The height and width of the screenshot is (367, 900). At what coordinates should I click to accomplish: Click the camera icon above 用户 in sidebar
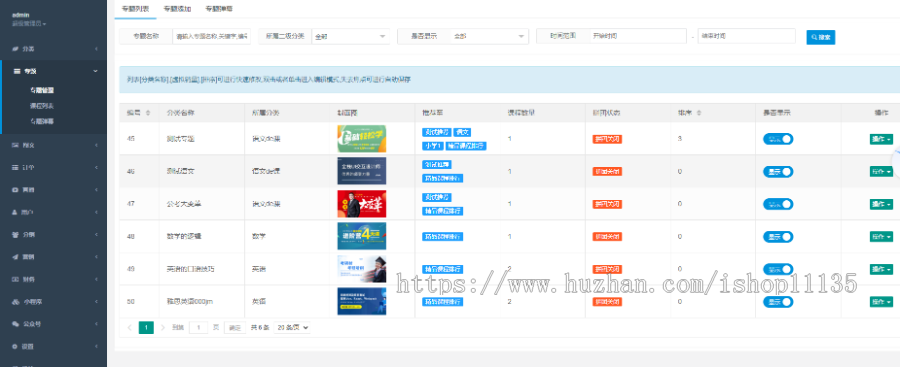[15, 190]
